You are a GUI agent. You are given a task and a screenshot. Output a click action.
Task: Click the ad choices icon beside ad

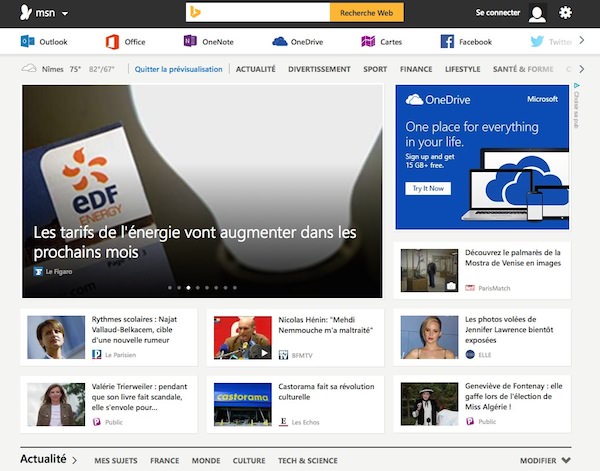[x=577, y=85]
